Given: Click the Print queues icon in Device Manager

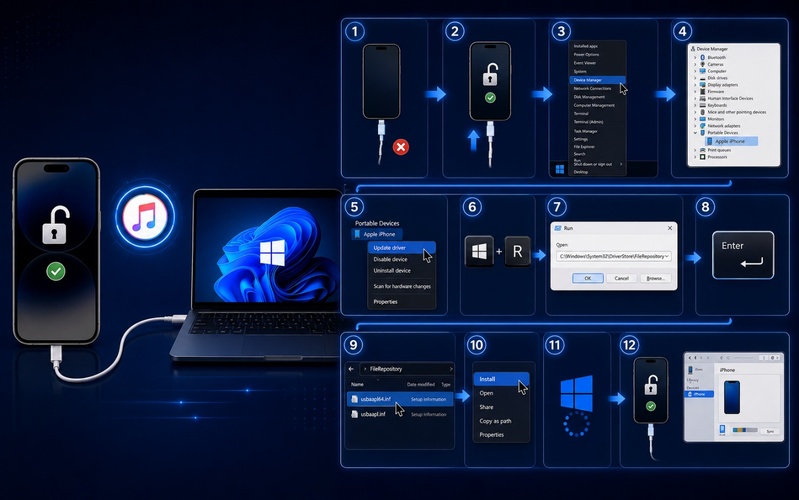Looking at the screenshot, I should pos(703,150).
